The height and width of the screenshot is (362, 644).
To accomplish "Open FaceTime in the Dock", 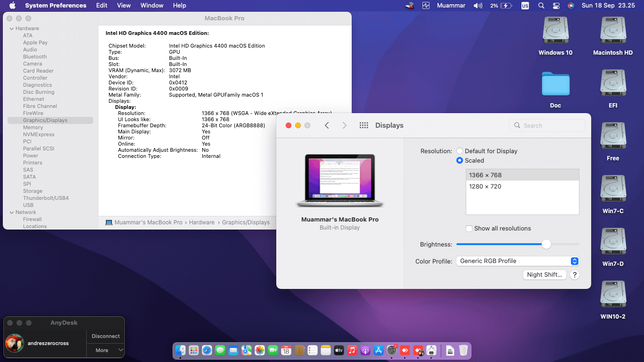I will coord(273,350).
